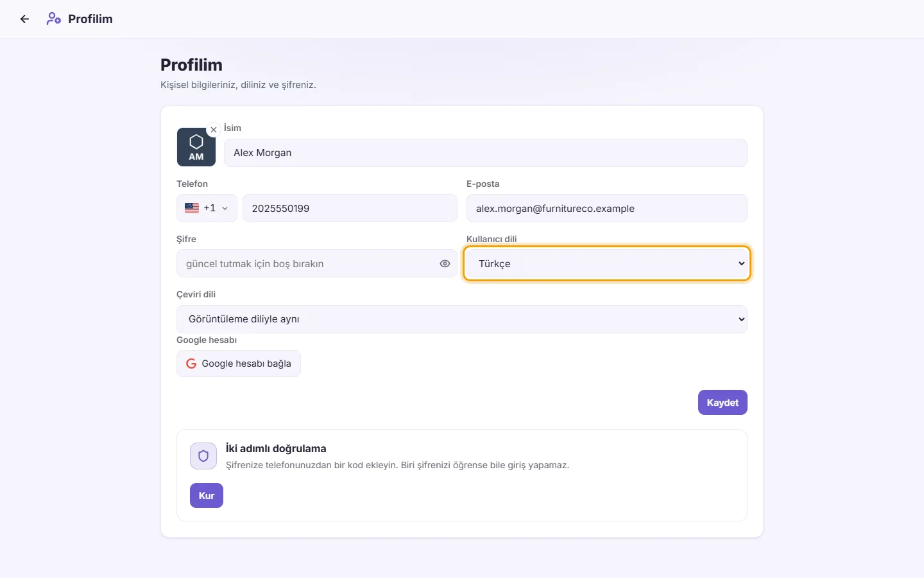Toggle password visibility with the eye icon
This screenshot has height=578, width=924.
click(445, 264)
